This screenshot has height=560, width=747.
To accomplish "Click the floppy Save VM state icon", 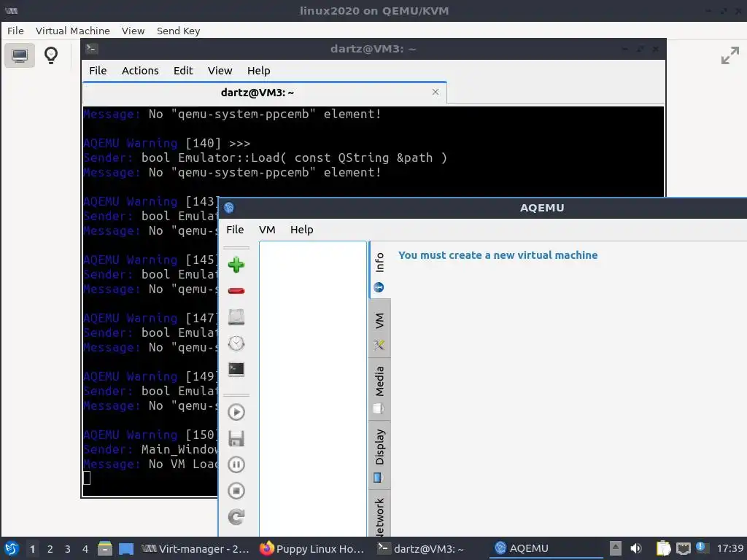I will click(236, 438).
